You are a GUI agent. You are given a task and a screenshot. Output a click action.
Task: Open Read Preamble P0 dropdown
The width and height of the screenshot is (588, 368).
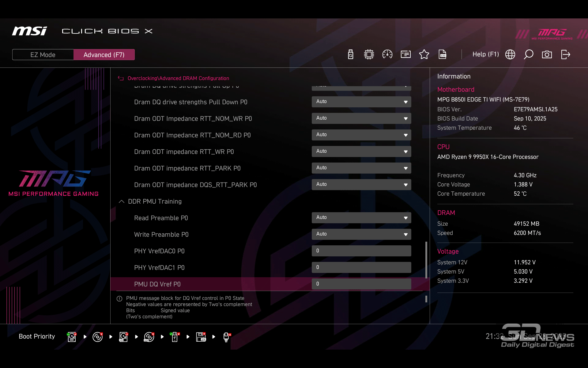click(361, 218)
